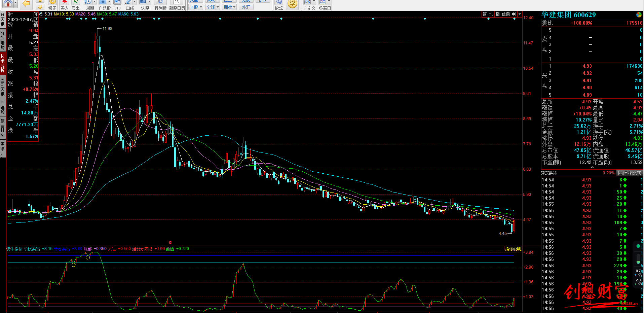Collapse the left sidebar with the top arrow
644x313 pixels.
tap(3, 14)
